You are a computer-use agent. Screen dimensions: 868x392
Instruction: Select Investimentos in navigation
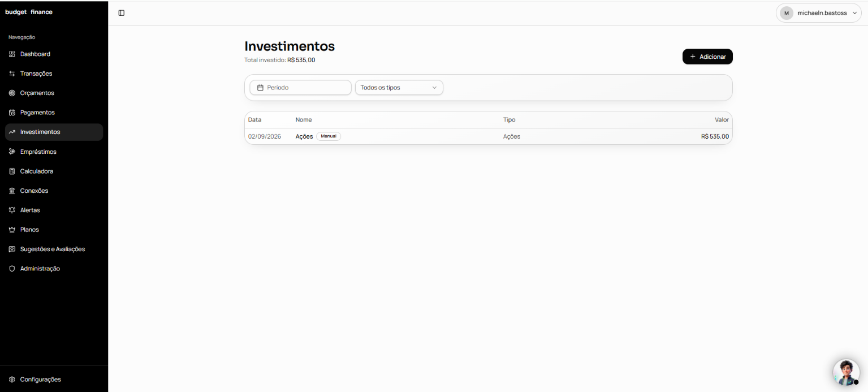pyautogui.click(x=54, y=132)
